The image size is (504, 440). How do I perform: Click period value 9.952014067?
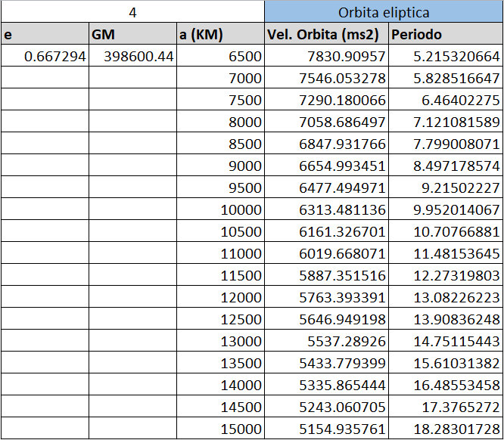coord(446,209)
